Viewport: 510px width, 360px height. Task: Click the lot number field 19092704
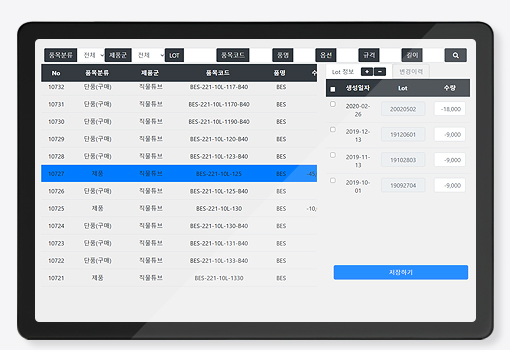(403, 185)
